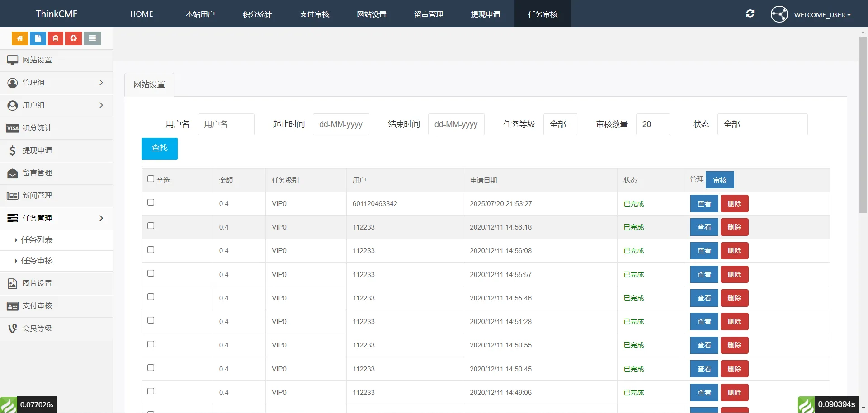Expand the 管理组 sidebar group
Screen dimensions: 868x413
tap(56, 83)
